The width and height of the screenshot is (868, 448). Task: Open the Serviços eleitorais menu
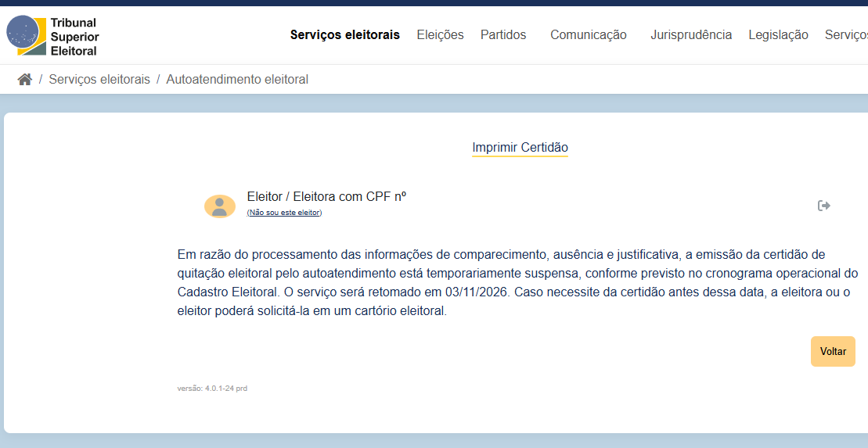(345, 35)
